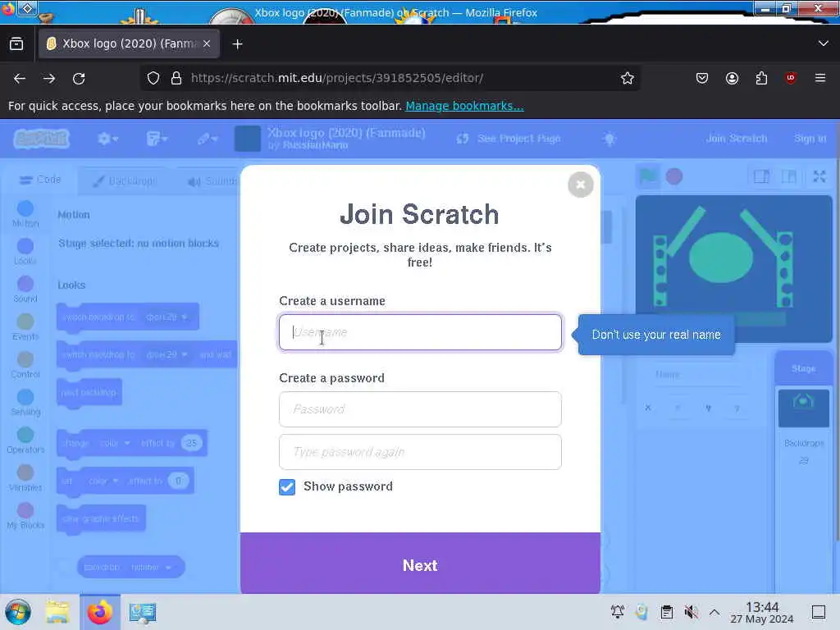The width and height of the screenshot is (840, 630).
Task: Click See Project Page button
Action: 508,139
